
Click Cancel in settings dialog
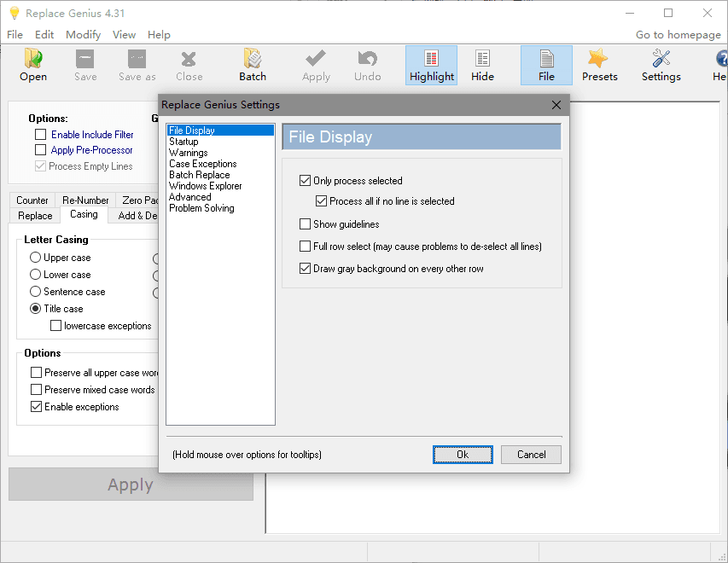[x=531, y=455]
